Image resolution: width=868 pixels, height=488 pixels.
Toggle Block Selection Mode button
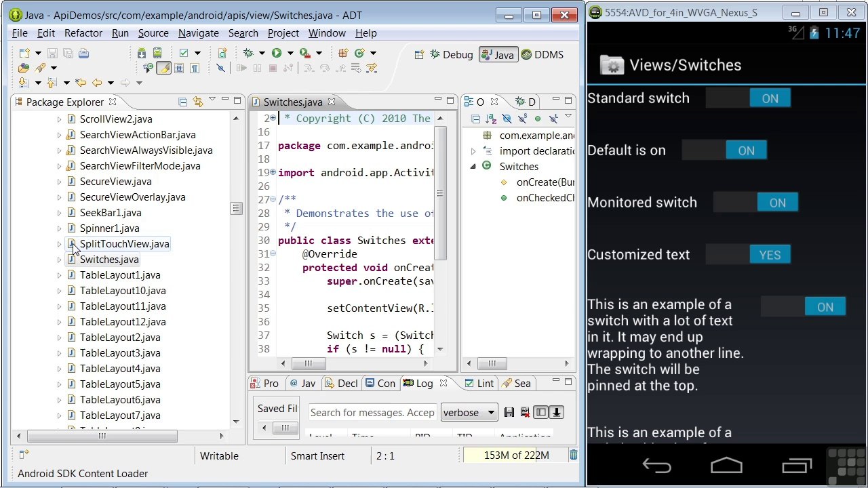tap(179, 68)
